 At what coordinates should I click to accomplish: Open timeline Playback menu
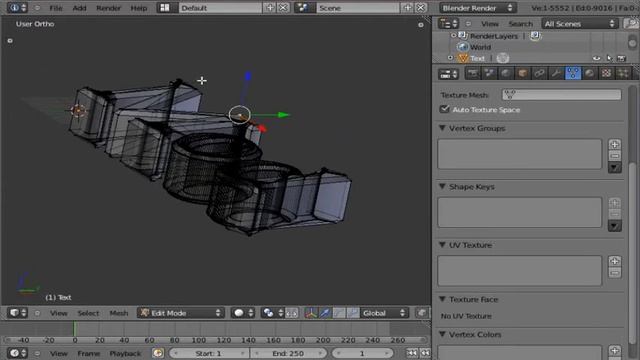coord(125,353)
